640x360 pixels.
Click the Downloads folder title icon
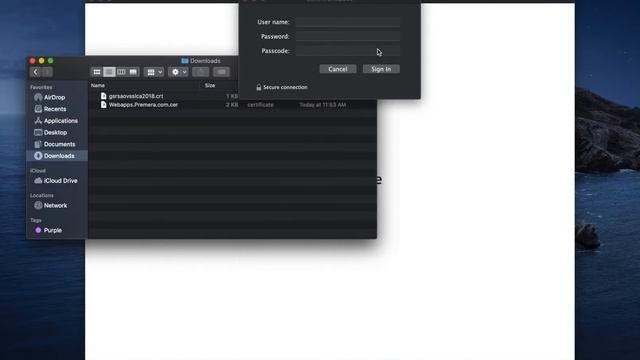pos(184,61)
